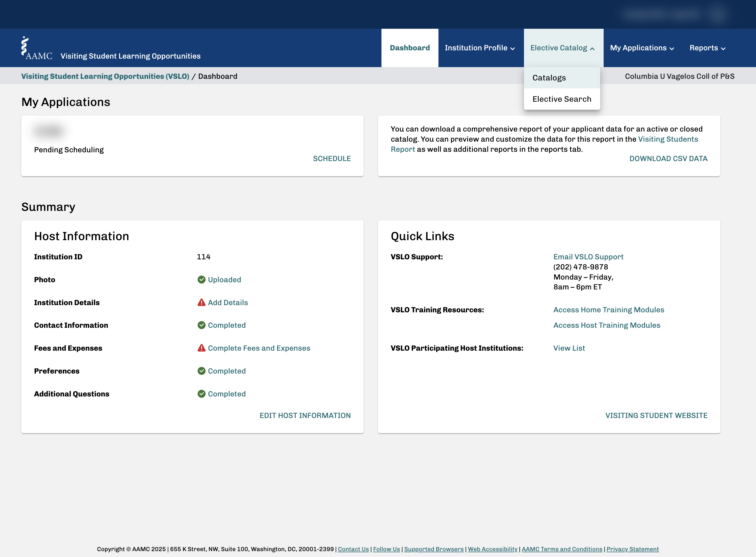756x557 pixels.
Task: Open Privacy Statement footer link
Action: (632, 549)
